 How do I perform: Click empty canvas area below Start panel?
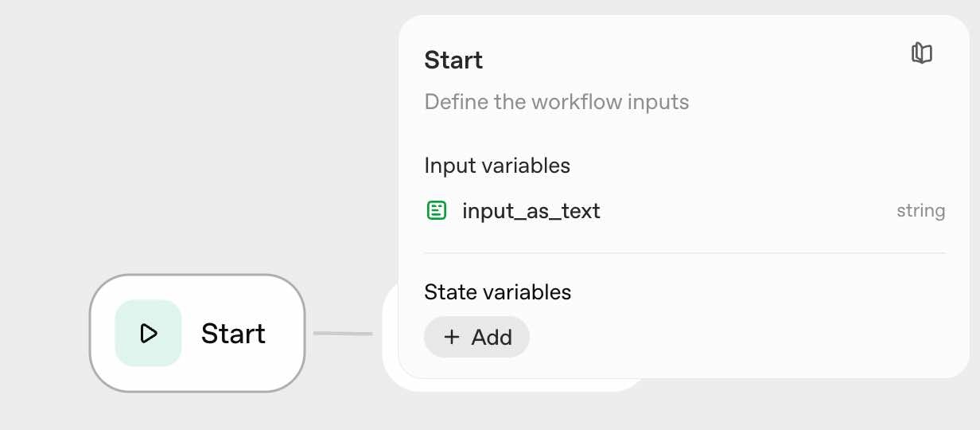[795, 406]
